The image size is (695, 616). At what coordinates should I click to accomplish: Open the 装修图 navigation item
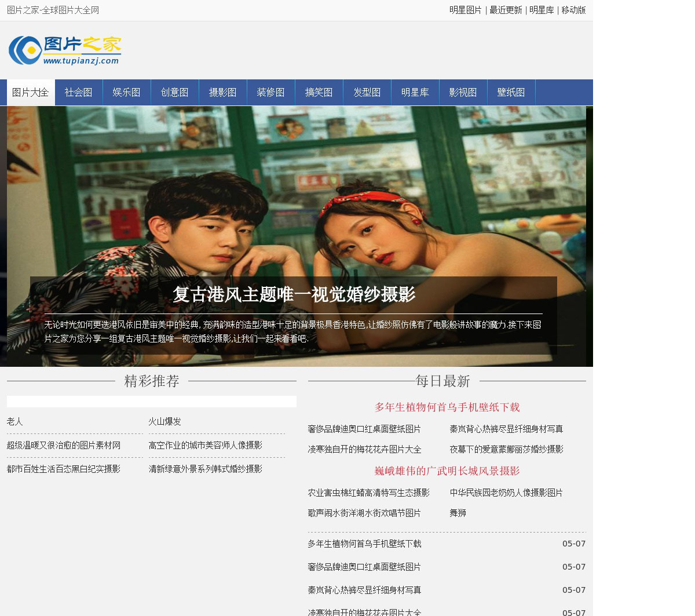tap(271, 93)
